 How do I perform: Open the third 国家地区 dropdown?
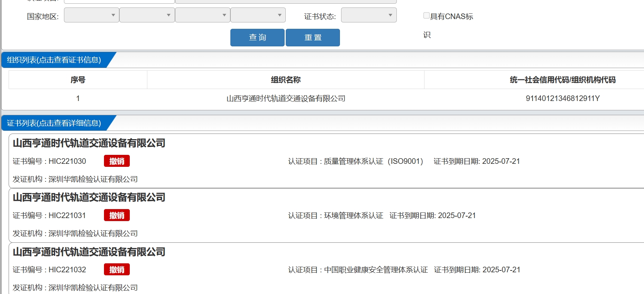pos(203,15)
